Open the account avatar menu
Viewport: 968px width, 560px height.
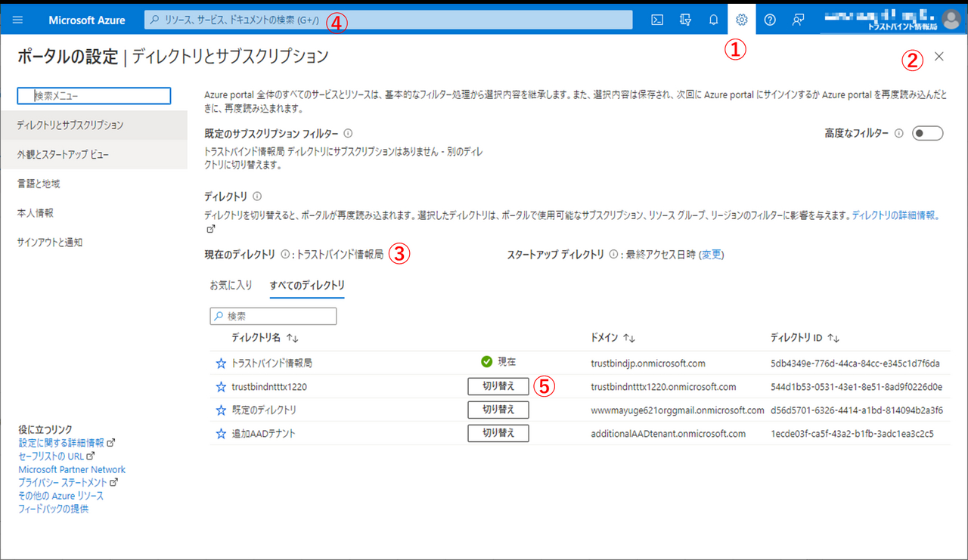point(951,19)
